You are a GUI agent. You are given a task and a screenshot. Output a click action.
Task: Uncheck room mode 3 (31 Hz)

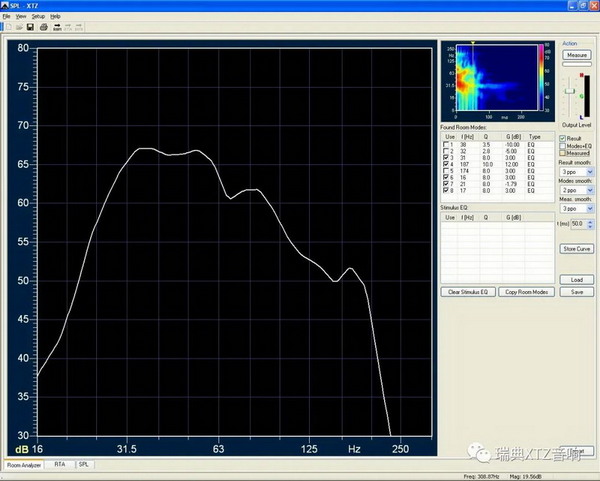tap(445, 158)
